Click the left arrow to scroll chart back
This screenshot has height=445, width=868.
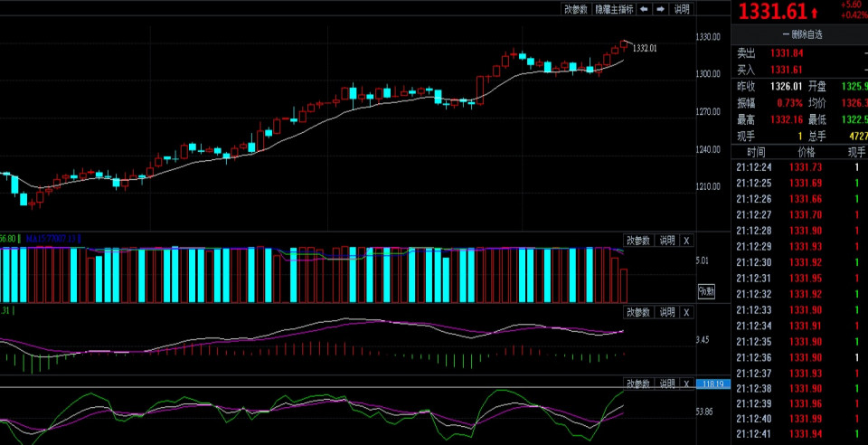coord(644,9)
